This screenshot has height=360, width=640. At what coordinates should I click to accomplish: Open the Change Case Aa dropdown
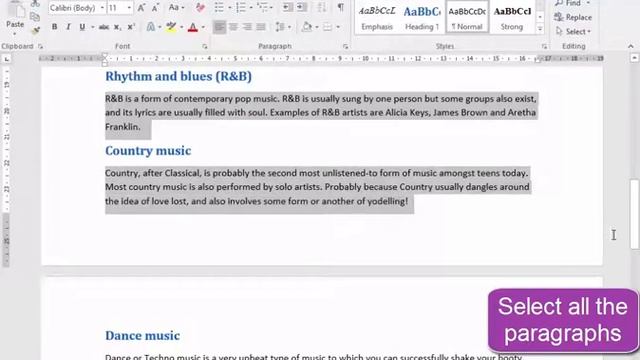pos(176,7)
